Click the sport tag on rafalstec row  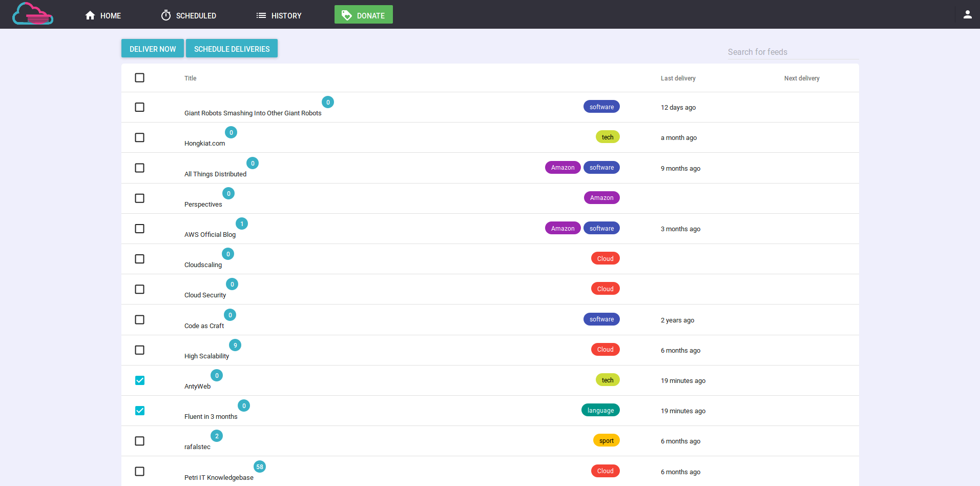coord(607,440)
